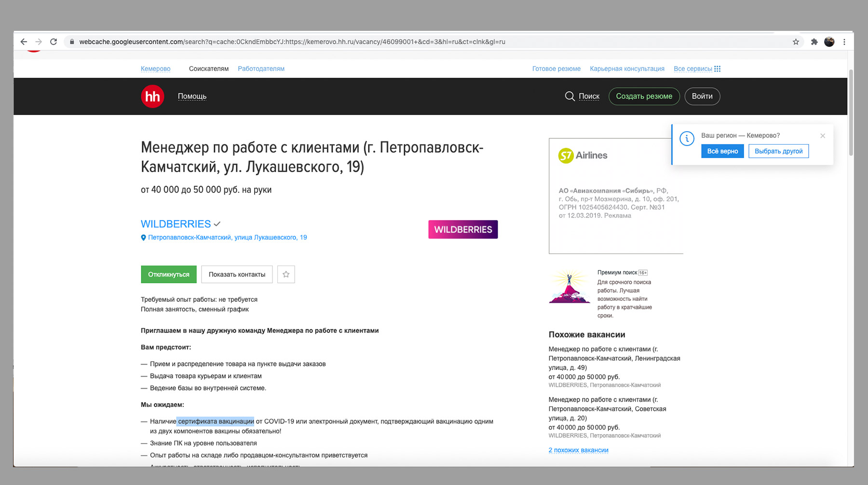
Task: Click the S7 Airlines ad banner
Action: tap(616, 196)
